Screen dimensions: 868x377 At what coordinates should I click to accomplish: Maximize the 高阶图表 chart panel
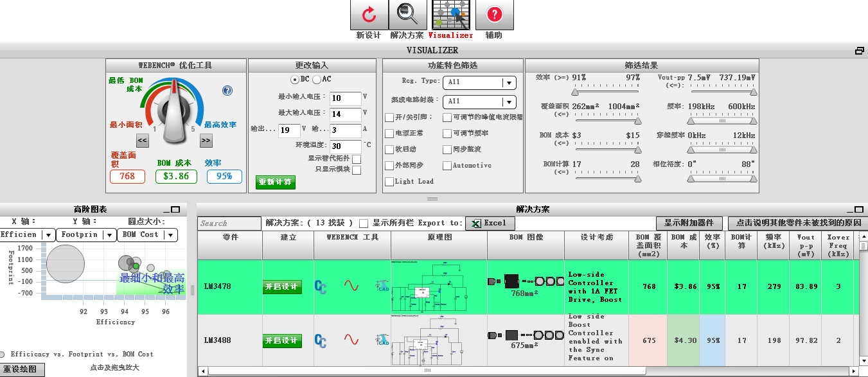pyautogui.click(x=176, y=209)
